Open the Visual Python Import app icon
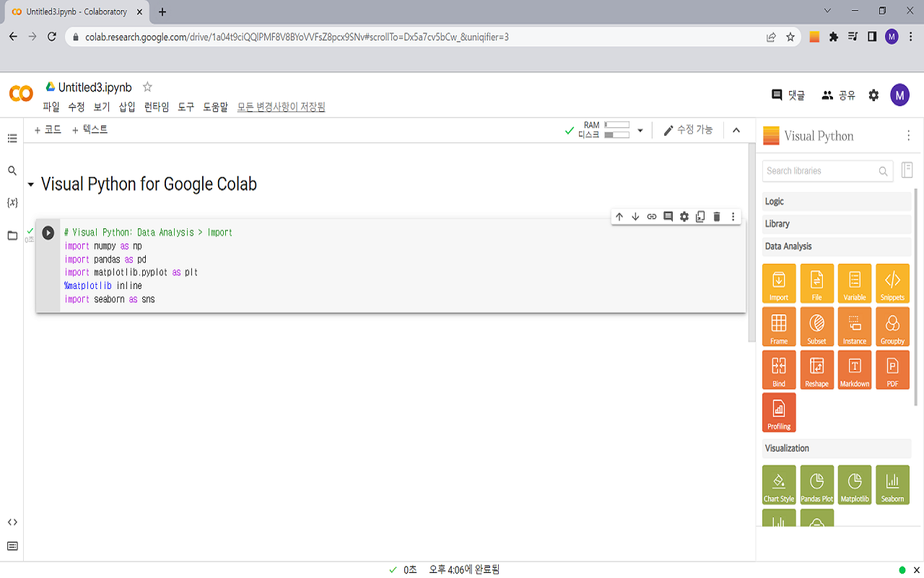Viewport: 924px width, 578px height. (779, 283)
